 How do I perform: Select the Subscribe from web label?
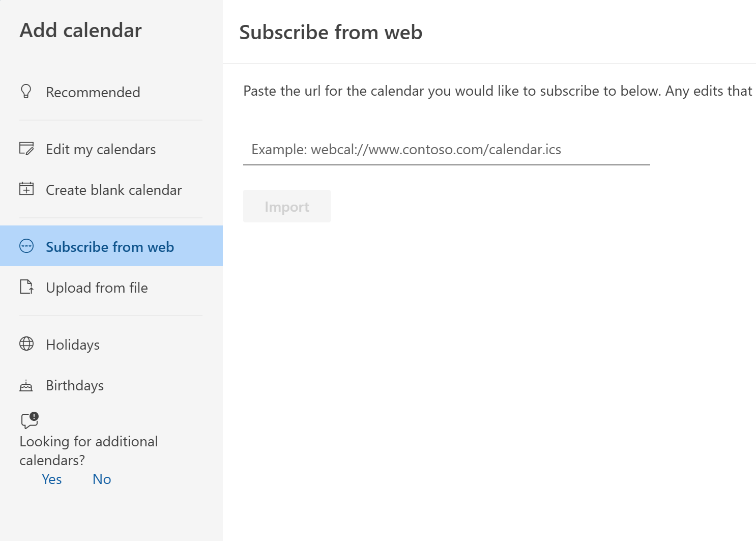tap(110, 247)
